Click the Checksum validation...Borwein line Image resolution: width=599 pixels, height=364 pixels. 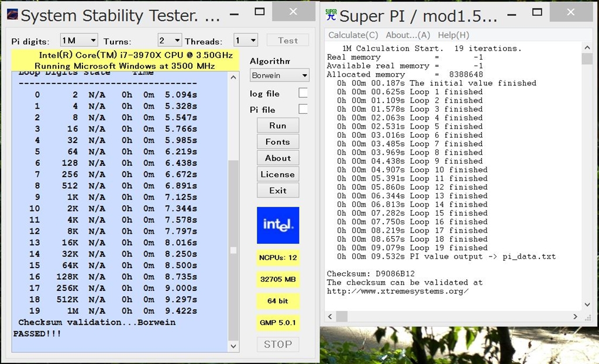97,322
